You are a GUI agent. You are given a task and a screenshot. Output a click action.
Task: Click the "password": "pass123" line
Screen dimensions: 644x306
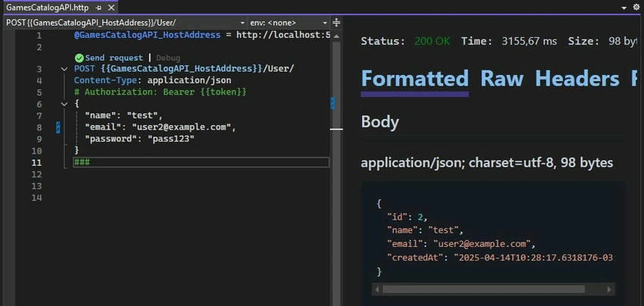pyautogui.click(x=139, y=139)
